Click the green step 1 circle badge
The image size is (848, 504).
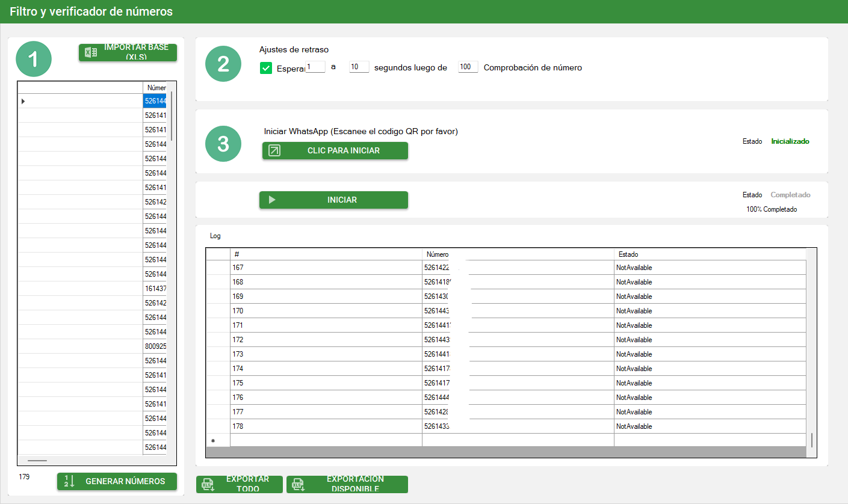pyautogui.click(x=33, y=59)
